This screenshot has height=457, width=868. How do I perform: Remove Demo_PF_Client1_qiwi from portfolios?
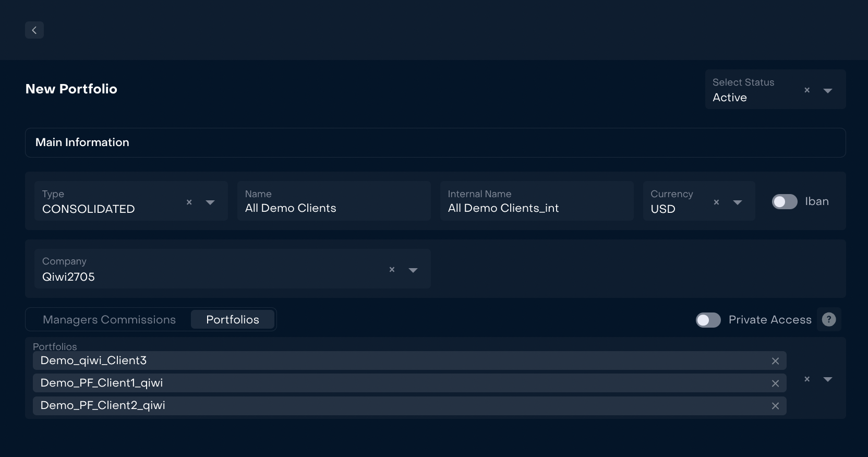775,383
